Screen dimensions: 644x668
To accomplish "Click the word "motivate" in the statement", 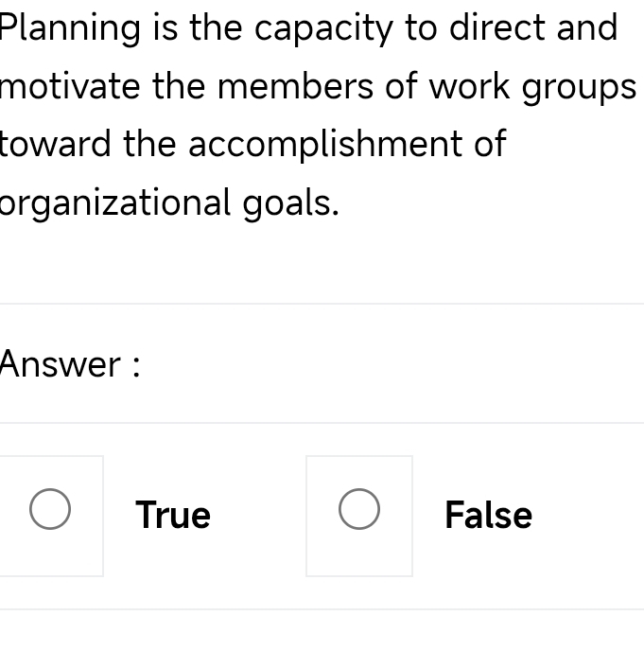I will [x=71, y=86].
